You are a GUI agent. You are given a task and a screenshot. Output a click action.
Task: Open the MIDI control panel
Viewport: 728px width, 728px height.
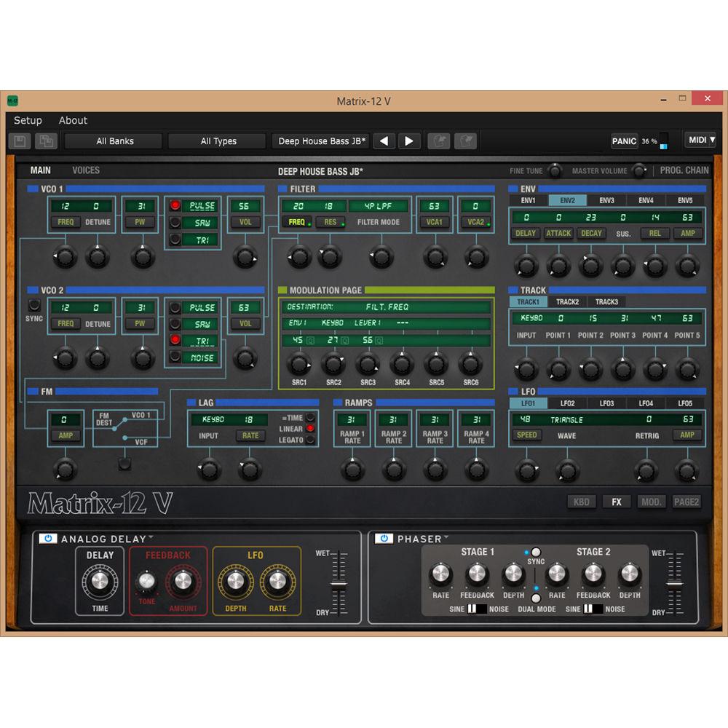(700, 140)
